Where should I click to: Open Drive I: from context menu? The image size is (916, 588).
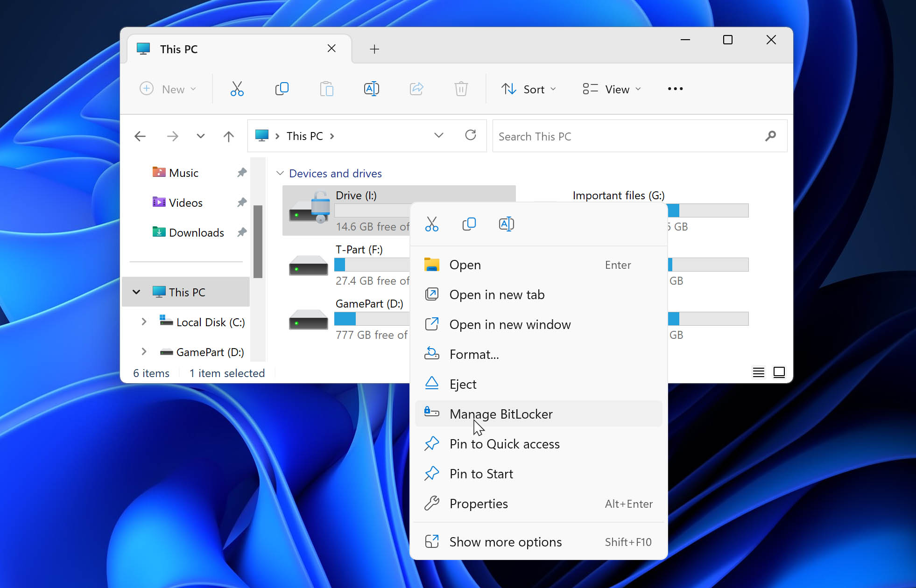(x=465, y=265)
